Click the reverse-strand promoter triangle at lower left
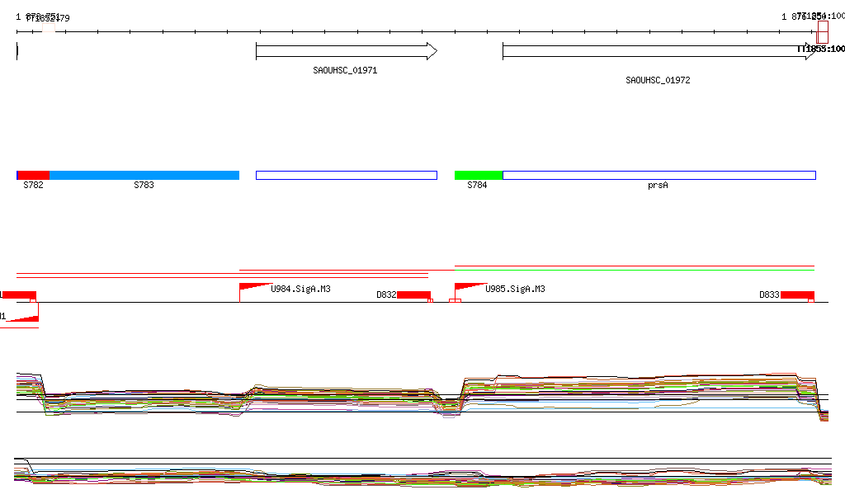This screenshot has width=845, height=504. click(22, 317)
